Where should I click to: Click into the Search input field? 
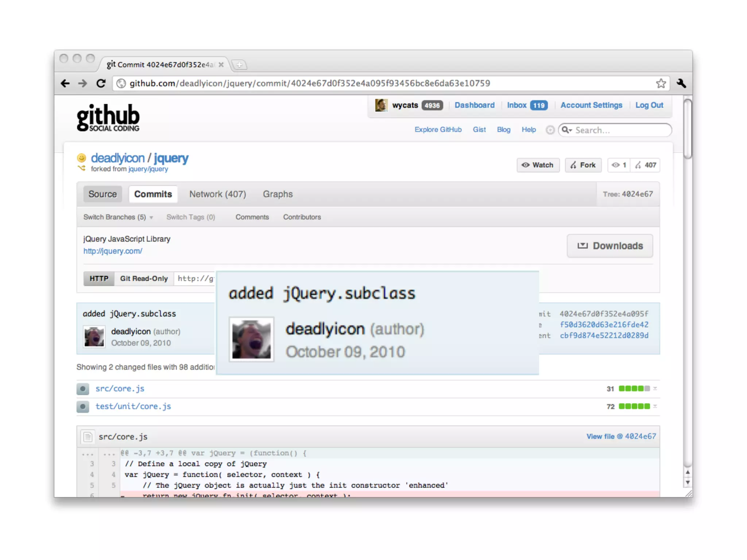(620, 130)
